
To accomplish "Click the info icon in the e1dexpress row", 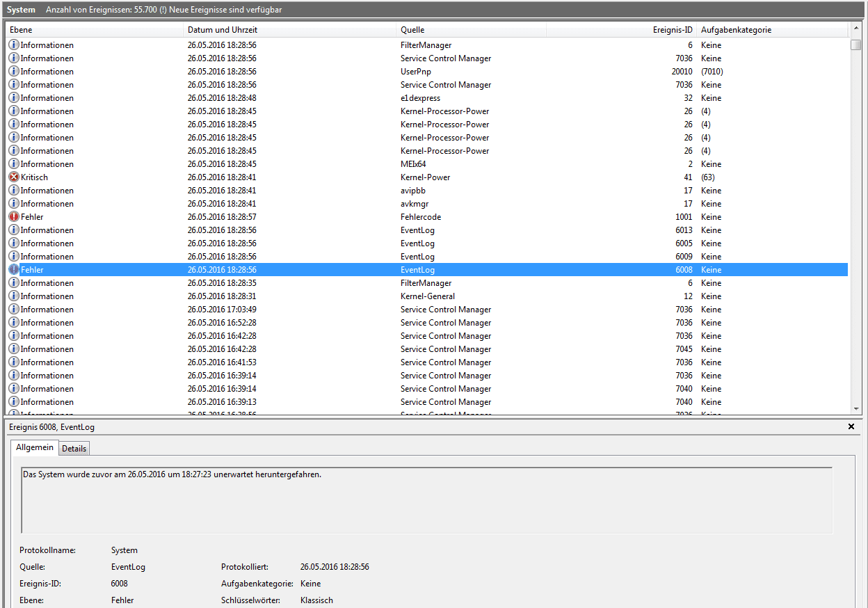I will tap(14, 98).
